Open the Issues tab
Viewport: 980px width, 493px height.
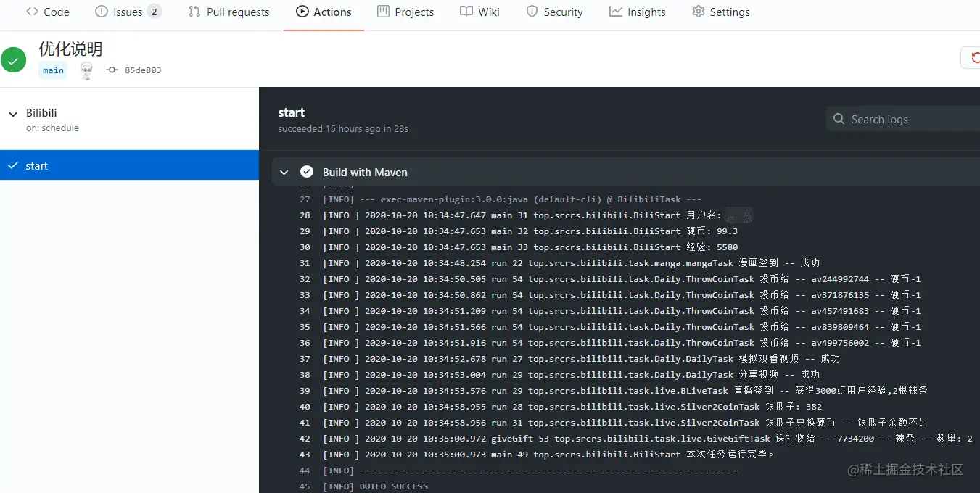pos(128,12)
